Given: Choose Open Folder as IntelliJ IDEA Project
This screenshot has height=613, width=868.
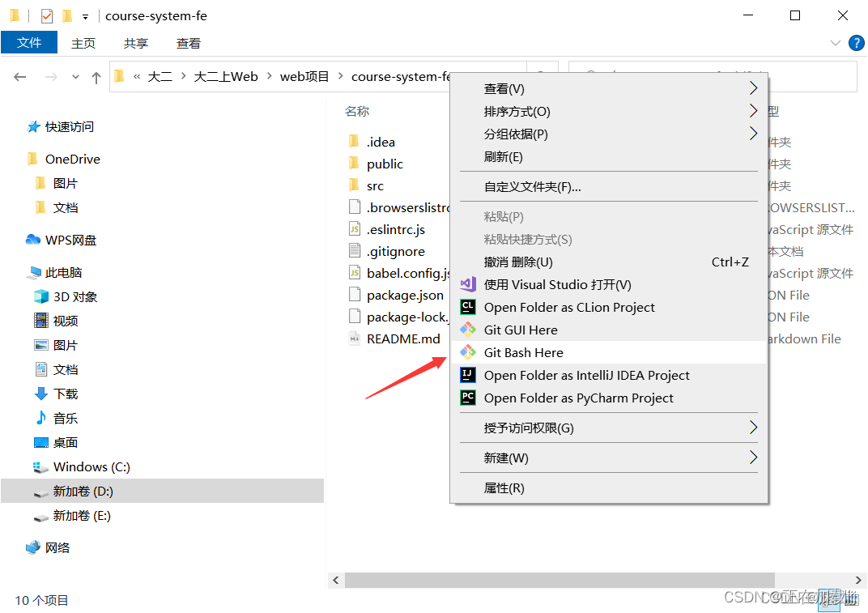Looking at the screenshot, I should click(608, 375).
